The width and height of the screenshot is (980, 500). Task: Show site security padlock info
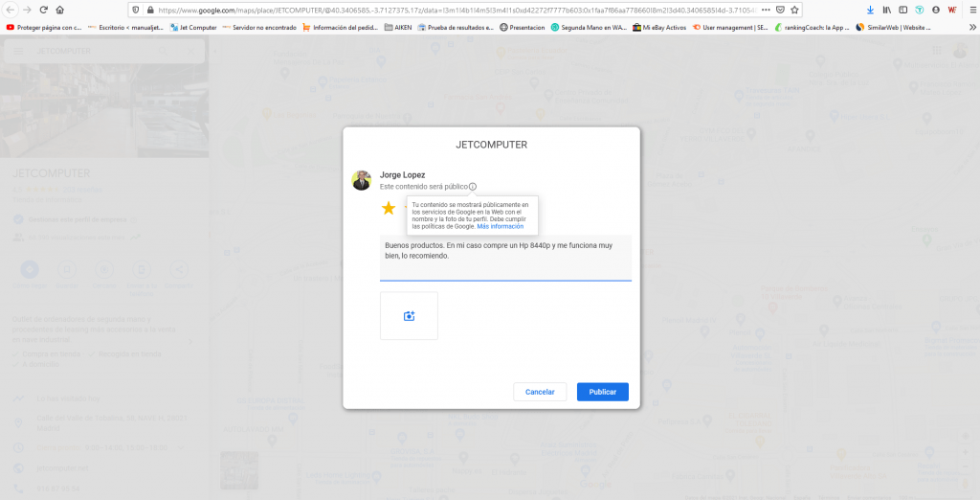pyautogui.click(x=150, y=10)
